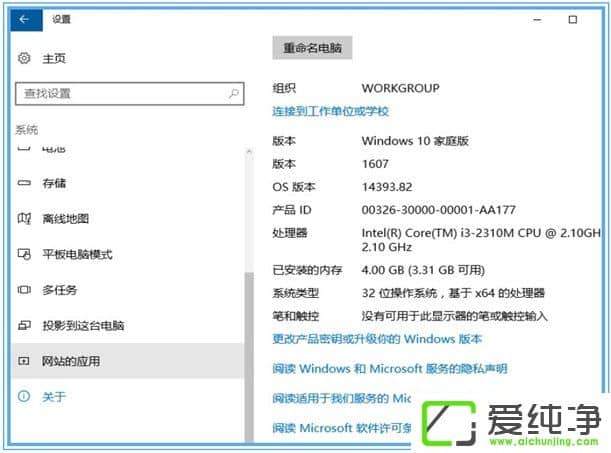The width and height of the screenshot is (611, 453).
Task: Click the 产品 ID label
Action: 291,210
